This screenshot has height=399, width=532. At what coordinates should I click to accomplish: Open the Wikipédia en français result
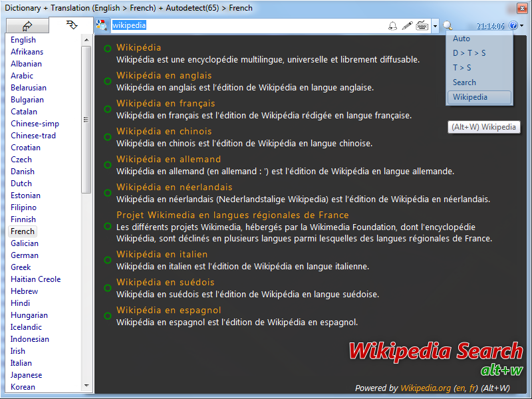tap(166, 103)
